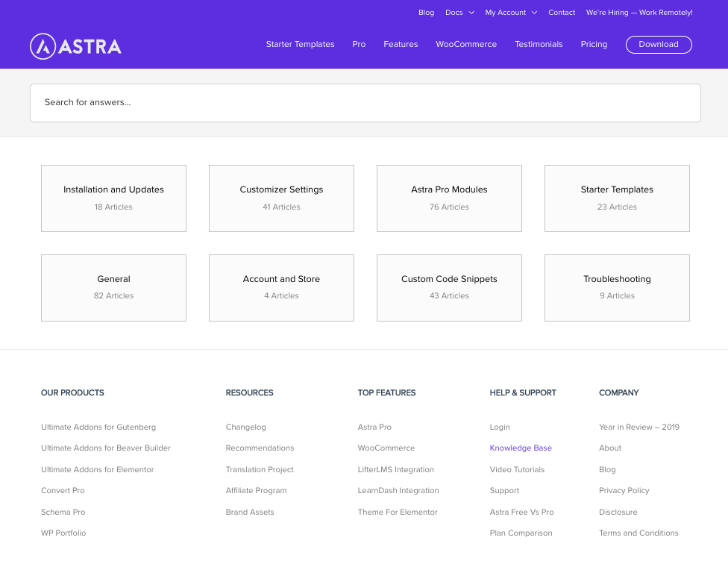Open the Features menu item
Viewport: 728px width, 564px height.
[401, 44]
